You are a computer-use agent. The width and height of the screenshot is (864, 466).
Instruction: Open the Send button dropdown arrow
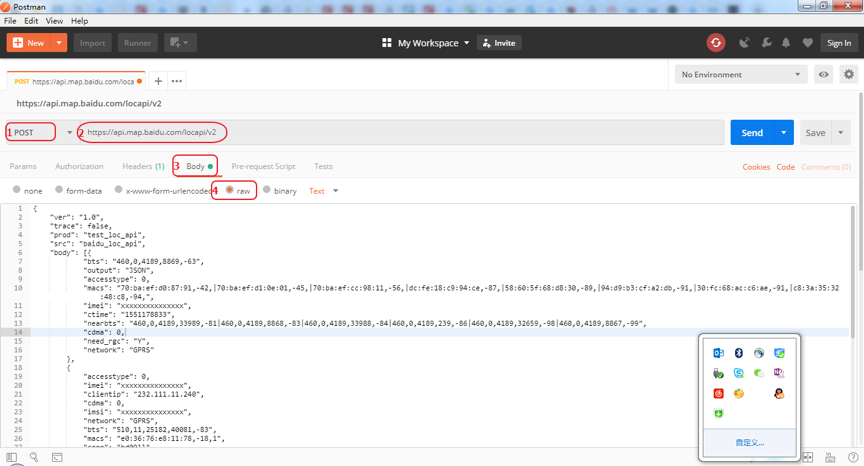coord(784,133)
